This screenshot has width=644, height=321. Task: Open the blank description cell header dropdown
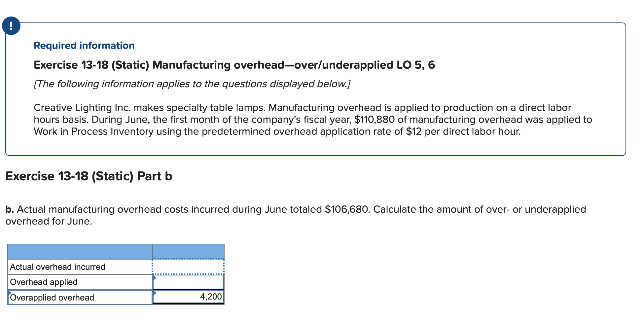click(x=79, y=252)
